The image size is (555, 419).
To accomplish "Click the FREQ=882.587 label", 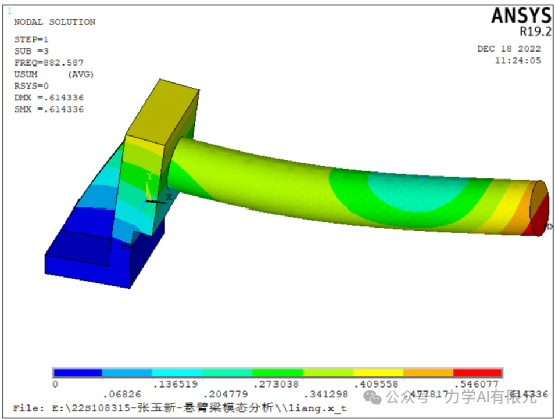I will [x=49, y=63].
